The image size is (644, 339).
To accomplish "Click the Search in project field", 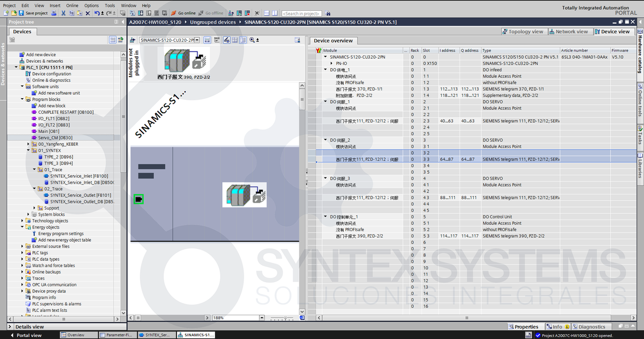I will [301, 13].
